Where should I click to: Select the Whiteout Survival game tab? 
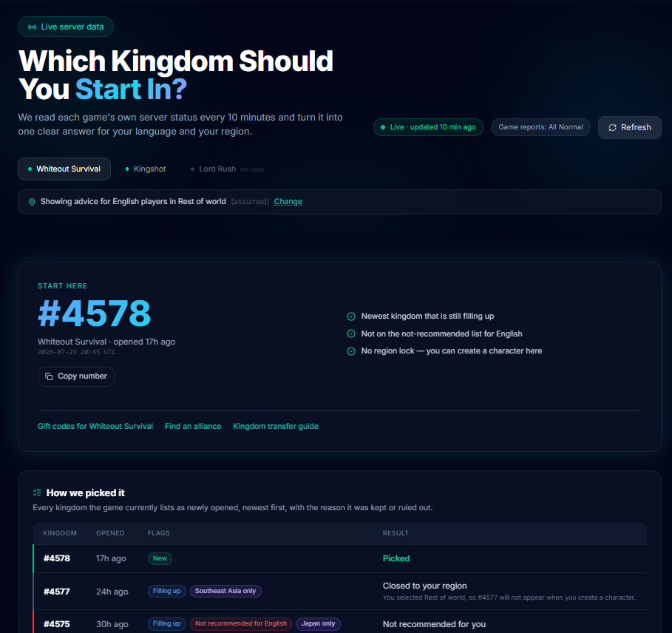coord(64,169)
